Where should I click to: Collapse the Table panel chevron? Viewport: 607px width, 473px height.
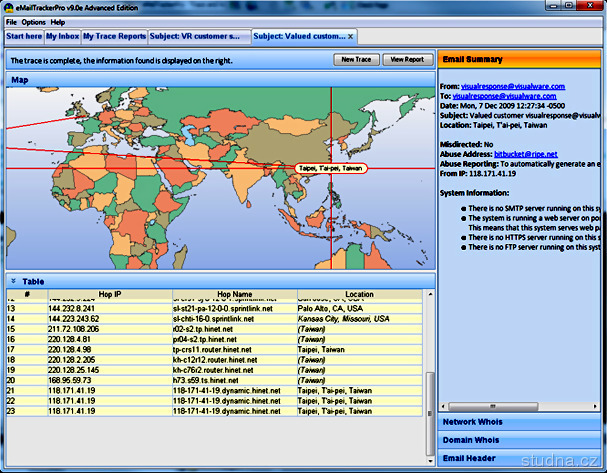pyautogui.click(x=13, y=282)
